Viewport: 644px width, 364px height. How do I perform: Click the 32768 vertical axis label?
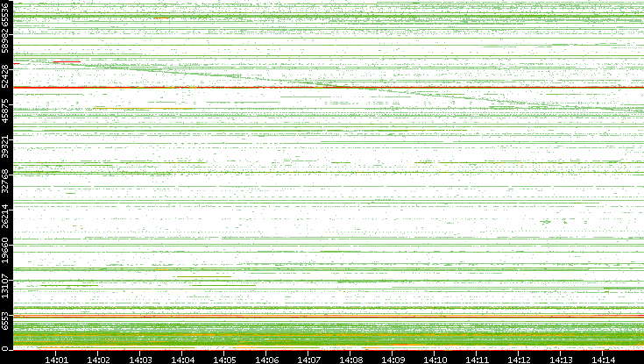coord(6,180)
